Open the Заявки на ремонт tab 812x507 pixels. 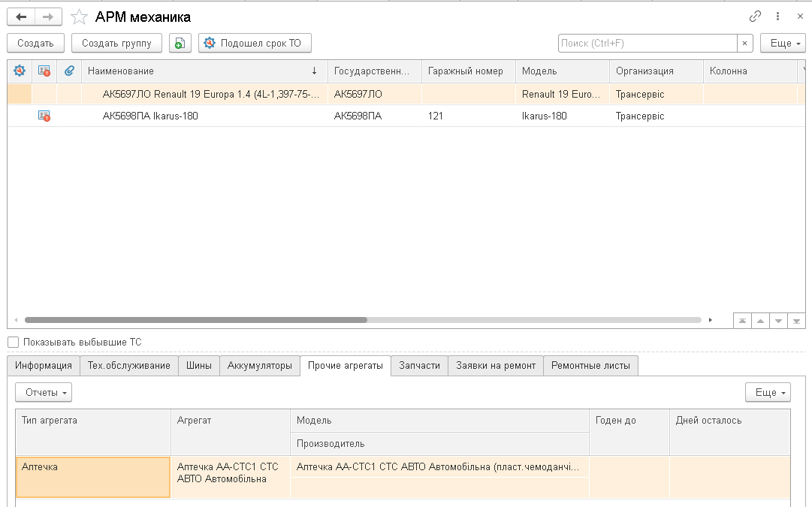click(x=496, y=366)
